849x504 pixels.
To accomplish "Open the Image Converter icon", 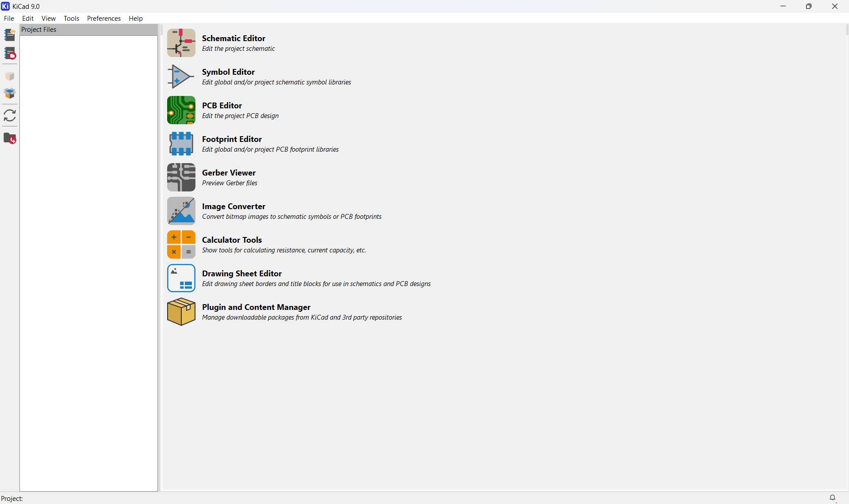I will 181,211.
